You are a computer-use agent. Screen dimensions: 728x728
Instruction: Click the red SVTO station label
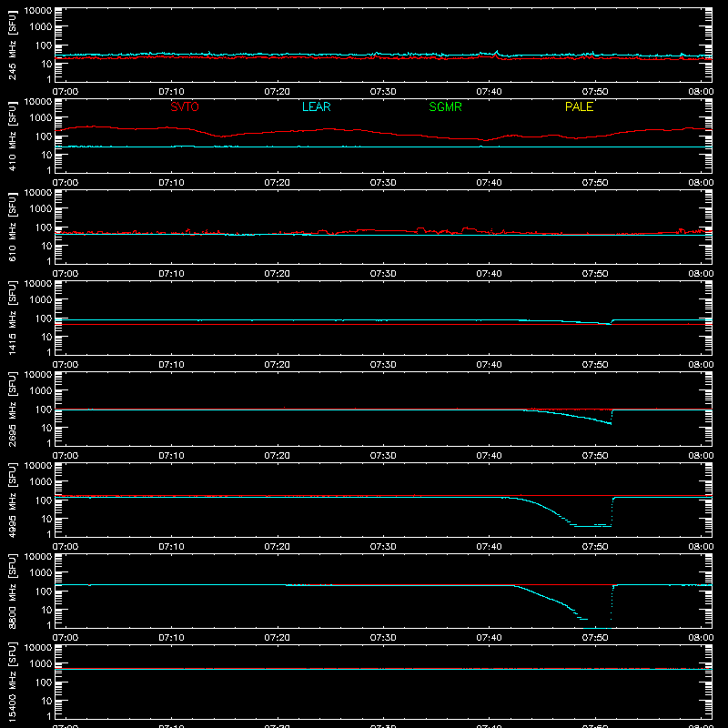(x=185, y=106)
